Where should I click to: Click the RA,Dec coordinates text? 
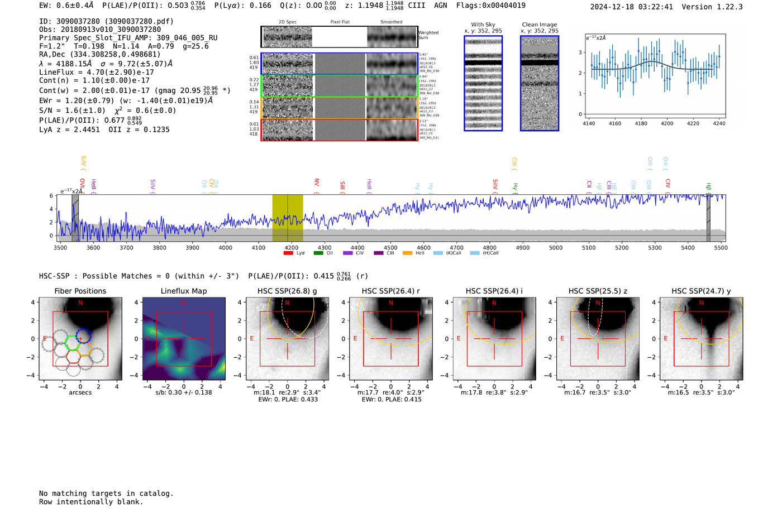click(x=99, y=54)
